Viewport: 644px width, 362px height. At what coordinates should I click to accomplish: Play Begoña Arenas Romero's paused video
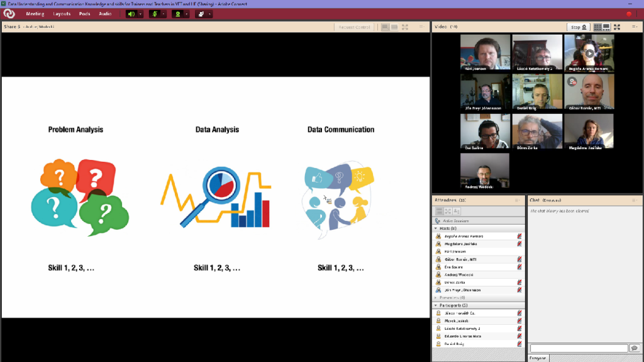point(589,52)
